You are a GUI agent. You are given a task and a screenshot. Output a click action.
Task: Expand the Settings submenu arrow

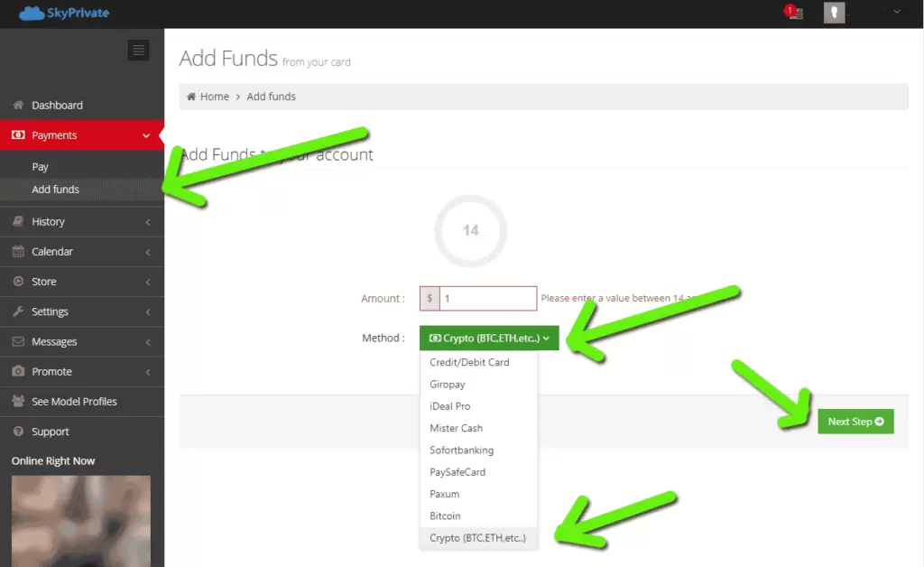tap(148, 311)
